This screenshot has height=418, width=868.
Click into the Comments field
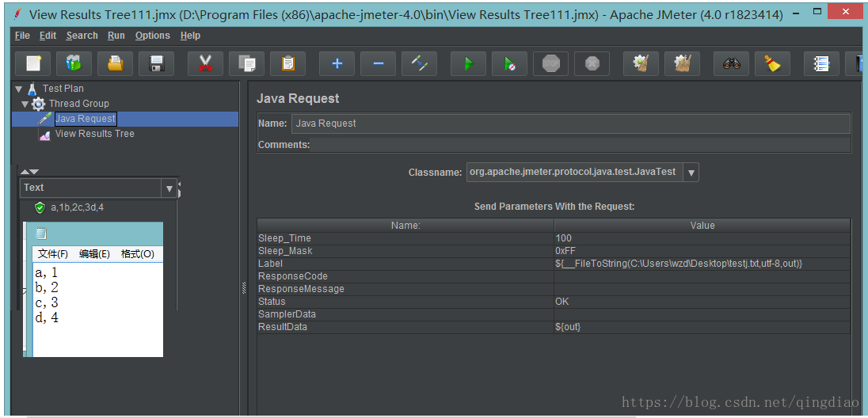pos(581,145)
